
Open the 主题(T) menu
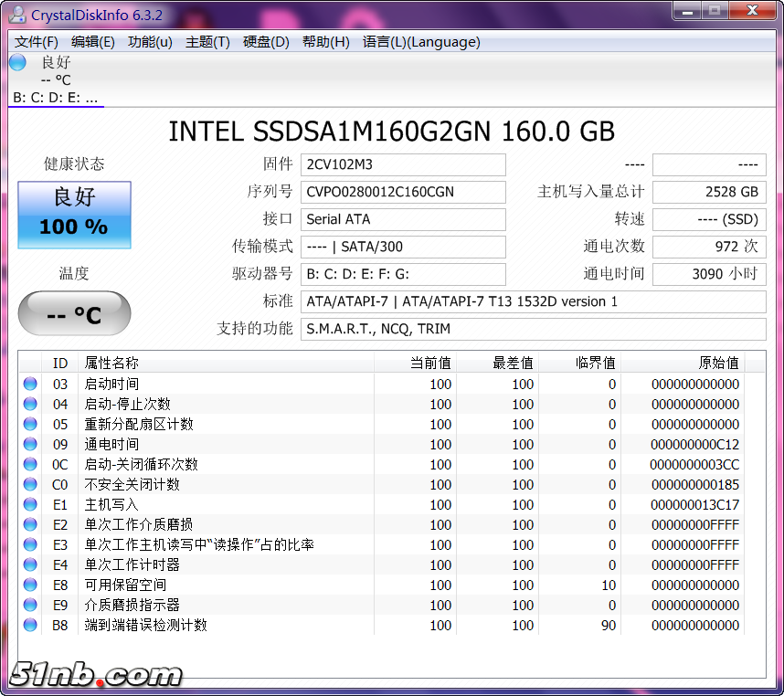click(x=207, y=42)
